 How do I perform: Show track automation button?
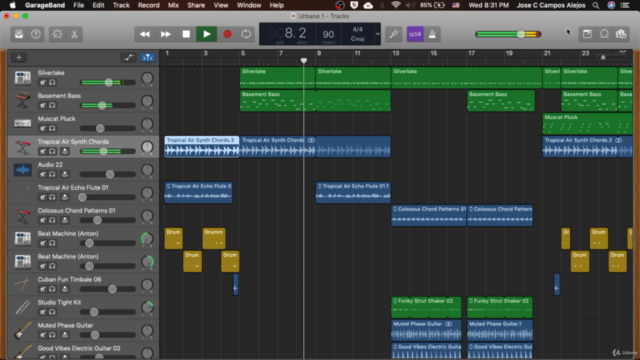(x=129, y=58)
